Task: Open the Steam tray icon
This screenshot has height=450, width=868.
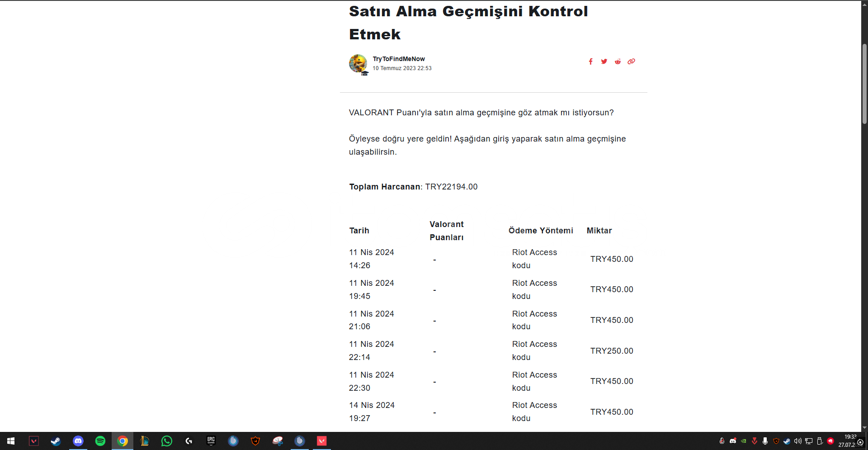Action: click(787, 441)
